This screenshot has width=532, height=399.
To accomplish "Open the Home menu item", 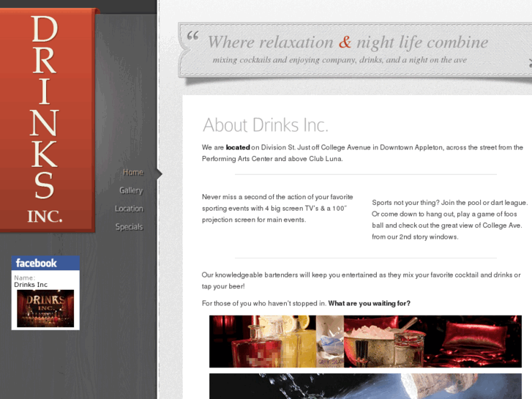I will coord(133,173).
